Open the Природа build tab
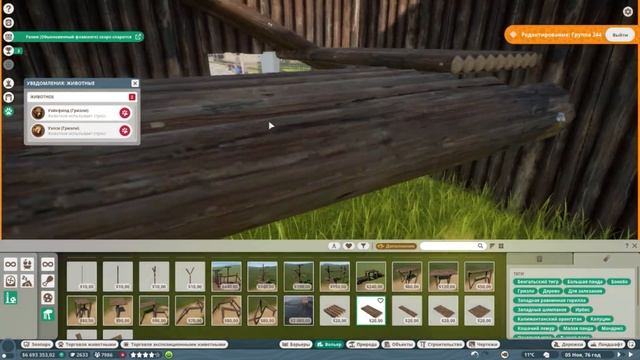This screenshot has height=360, width=640. (362, 344)
